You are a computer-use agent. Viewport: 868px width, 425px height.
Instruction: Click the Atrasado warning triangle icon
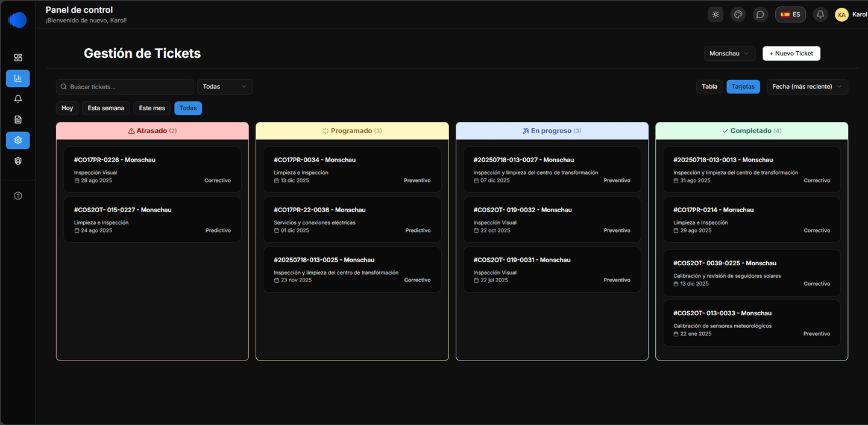click(131, 131)
